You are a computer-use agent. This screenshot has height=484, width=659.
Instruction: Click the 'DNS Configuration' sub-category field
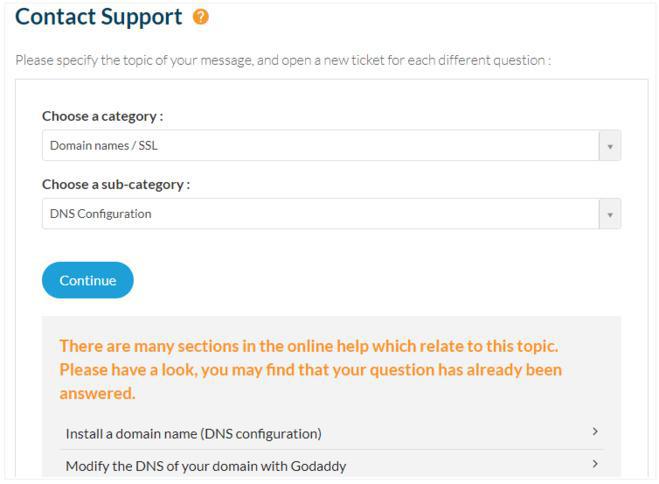point(320,214)
